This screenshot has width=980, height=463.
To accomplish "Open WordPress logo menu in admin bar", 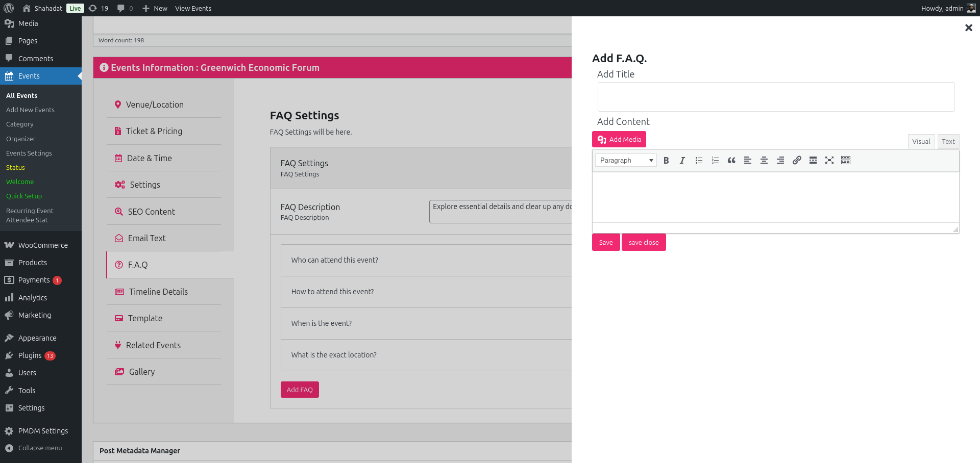I will click(9, 8).
